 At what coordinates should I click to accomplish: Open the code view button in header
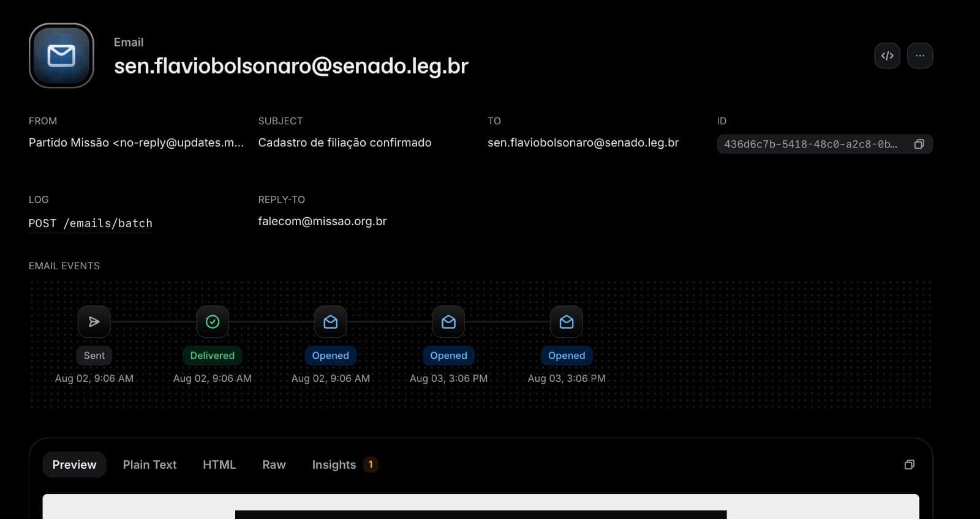(x=887, y=56)
